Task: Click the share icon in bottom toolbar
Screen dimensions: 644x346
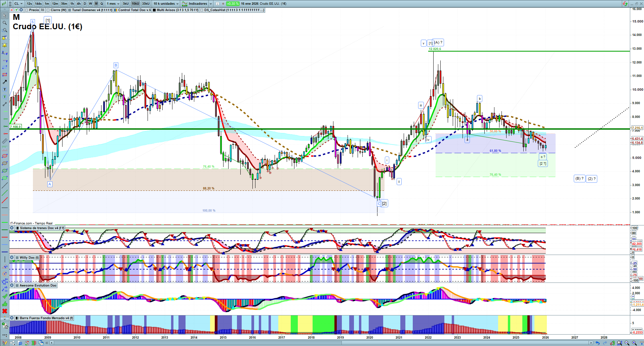Action: [13, 343]
